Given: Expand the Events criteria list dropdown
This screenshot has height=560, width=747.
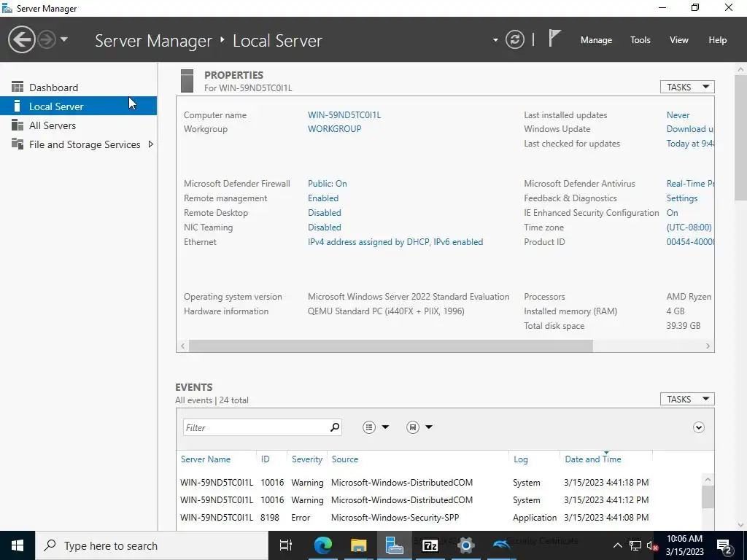Looking at the screenshot, I should [376, 427].
